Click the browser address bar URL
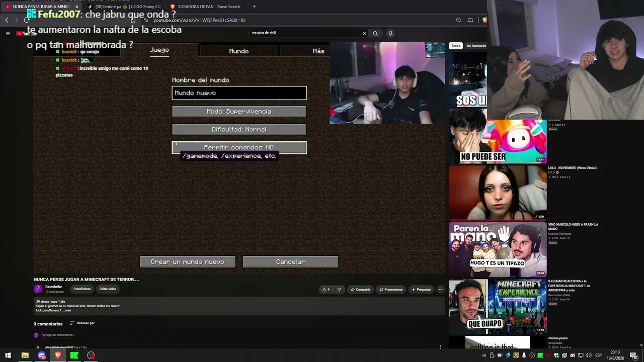This screenshot has height=362, width=644. pos(199,20)
